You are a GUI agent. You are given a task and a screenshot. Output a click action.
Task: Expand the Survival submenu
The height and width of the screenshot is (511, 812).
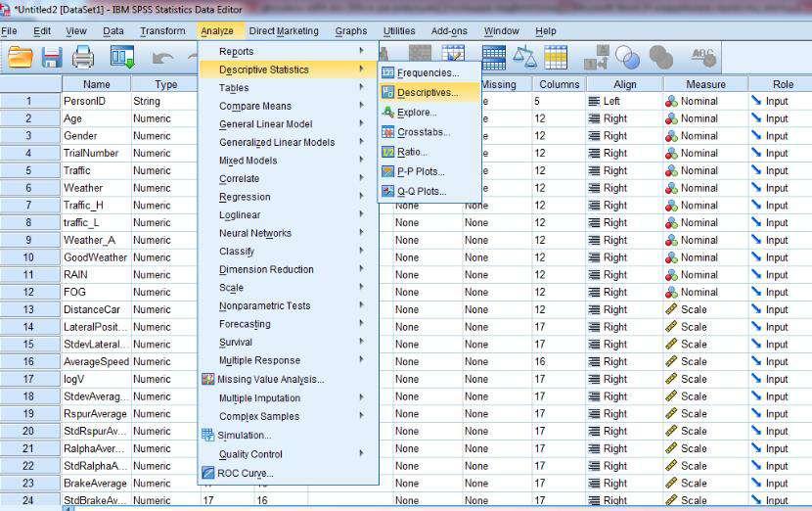288,342
